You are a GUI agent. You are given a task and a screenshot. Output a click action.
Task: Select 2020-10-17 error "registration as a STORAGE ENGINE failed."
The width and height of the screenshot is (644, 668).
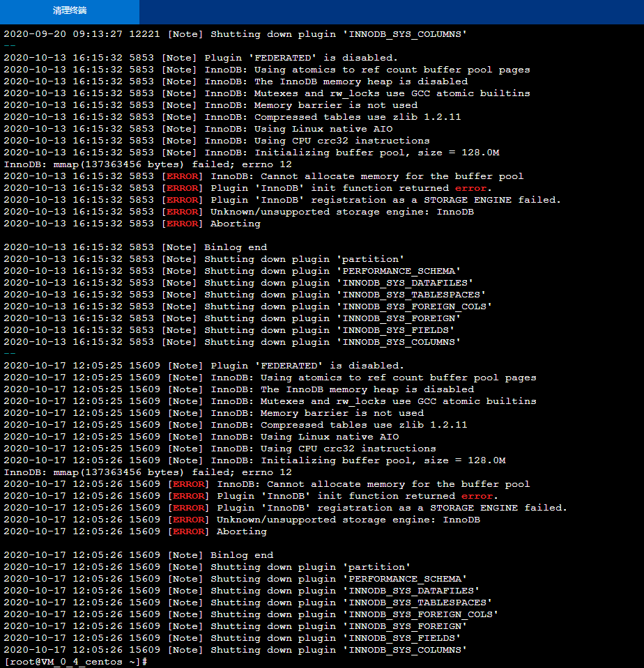coord(286,508)
